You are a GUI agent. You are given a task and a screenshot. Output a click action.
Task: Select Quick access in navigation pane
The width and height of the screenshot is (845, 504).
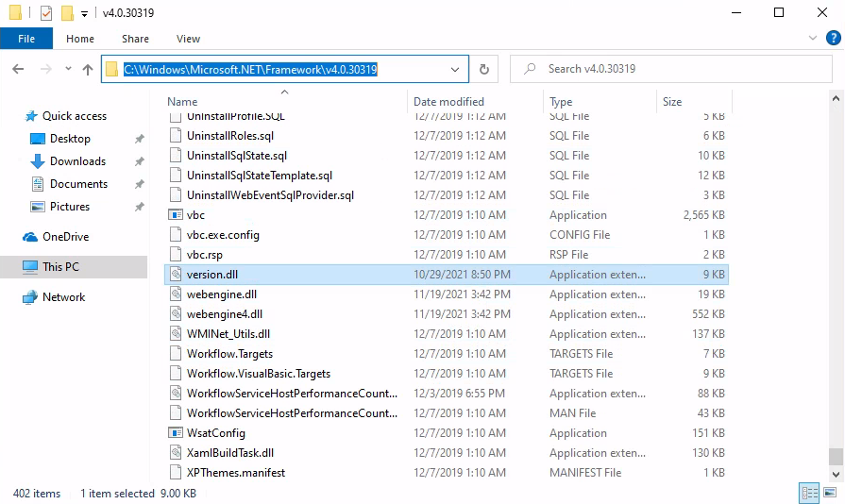point(75,116)
